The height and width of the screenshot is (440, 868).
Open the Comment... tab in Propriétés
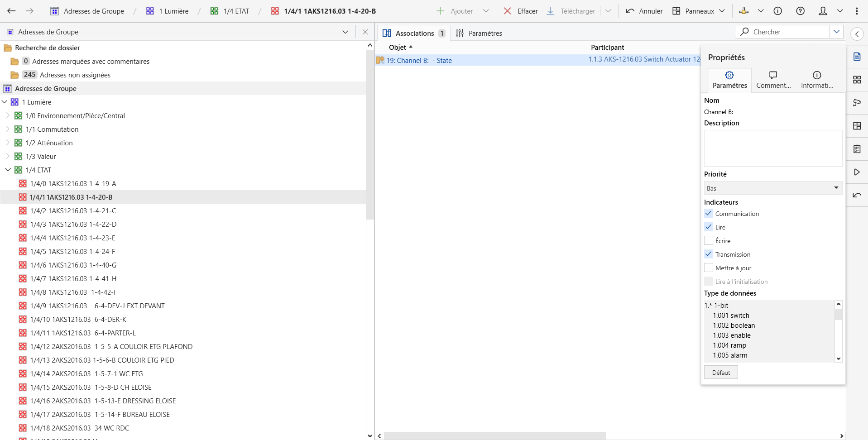tap(773, 80)
